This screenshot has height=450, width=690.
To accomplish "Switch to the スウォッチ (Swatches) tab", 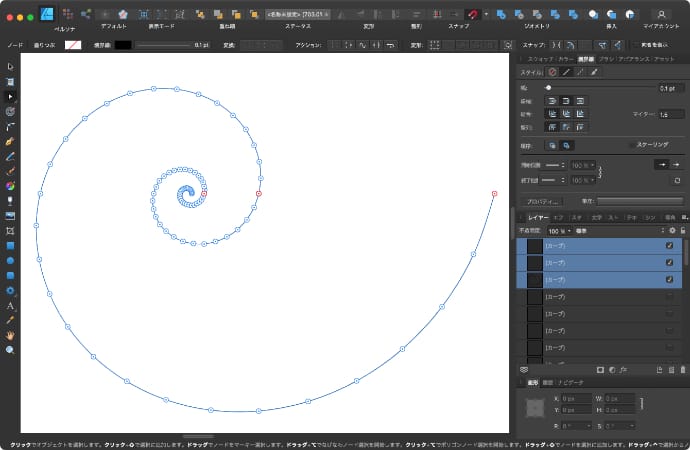I will 538,60.
